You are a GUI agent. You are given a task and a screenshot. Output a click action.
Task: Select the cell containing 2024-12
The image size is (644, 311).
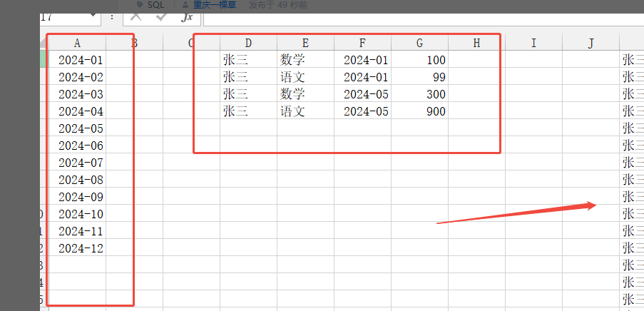pos(77,248)
